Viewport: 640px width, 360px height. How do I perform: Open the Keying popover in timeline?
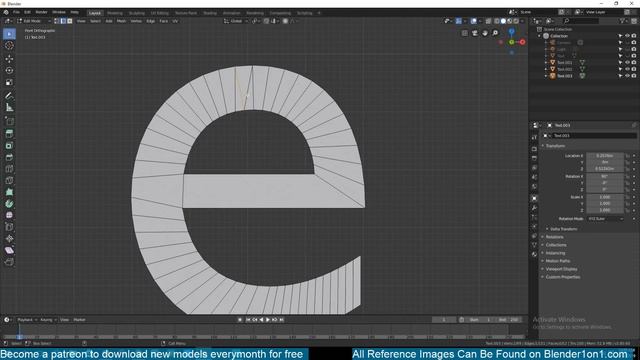pyautogui.click(x=48, y=320)
